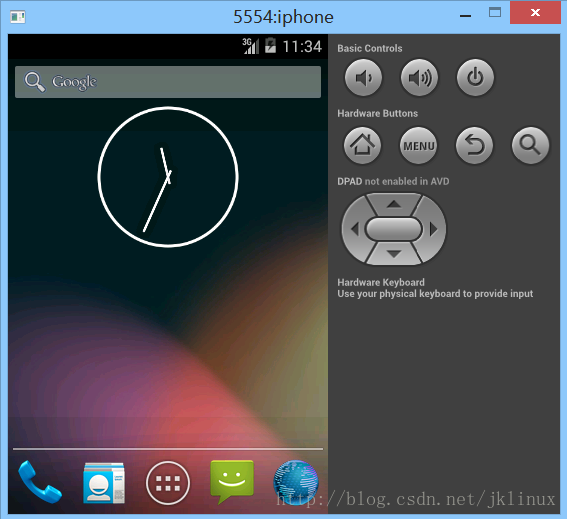This screenshot has width=567, height=519.
Task: Tap the 11:34 status bar time
Action: click(x=302, y=46)
